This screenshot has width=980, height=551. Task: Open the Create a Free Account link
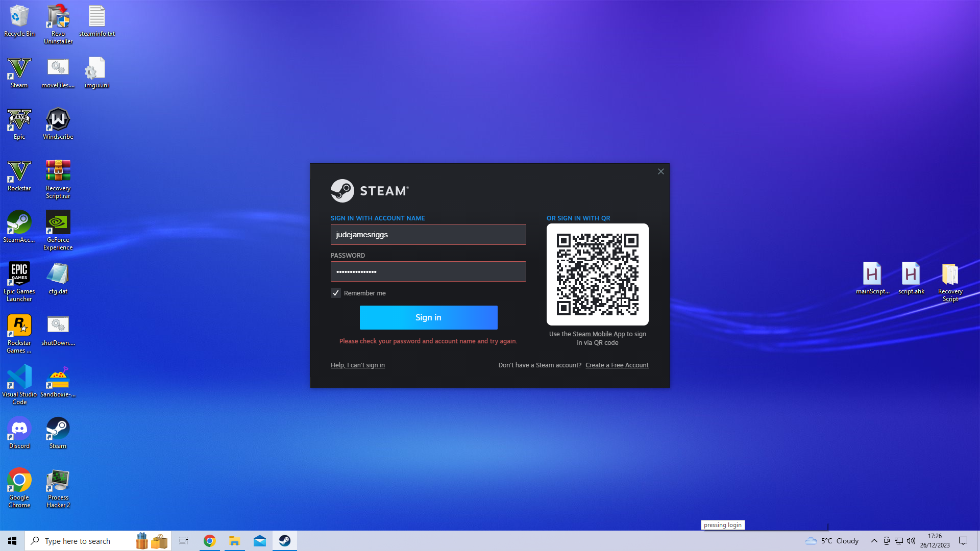point(617,365)
